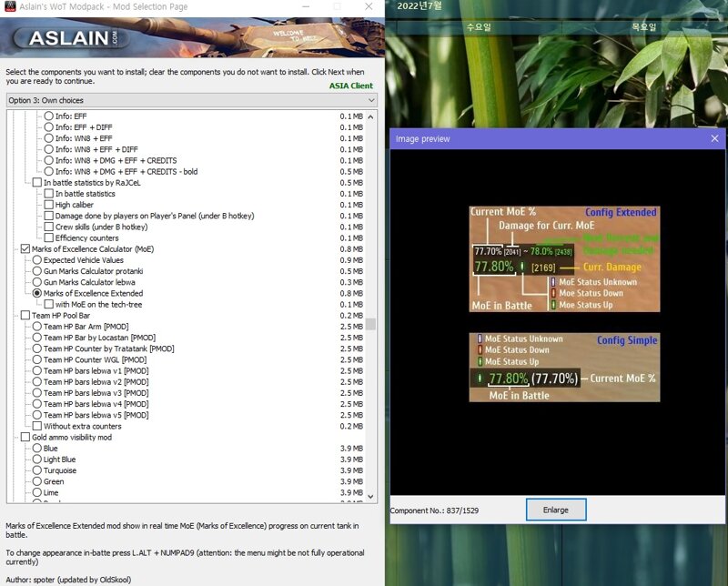Select Gun Marks Calculator lebwa
Image resolution: width=728 pixels, height=586 pixels.
coord(37,282)
